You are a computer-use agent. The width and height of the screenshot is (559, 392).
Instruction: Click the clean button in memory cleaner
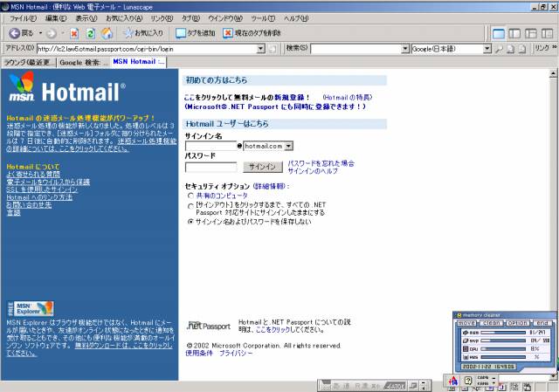pyautogui.click(x=492, y=323)
